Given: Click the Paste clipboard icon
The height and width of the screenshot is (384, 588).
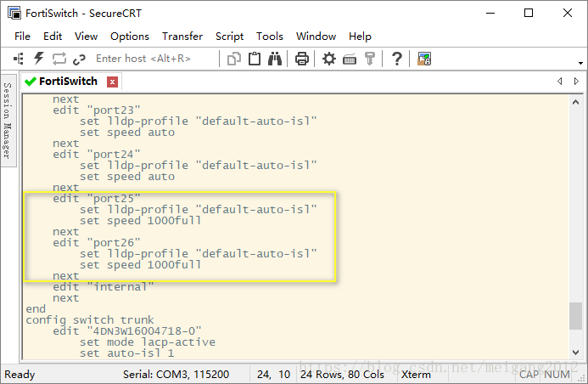Looking at the screenshot, I should [x=255, y=59].
